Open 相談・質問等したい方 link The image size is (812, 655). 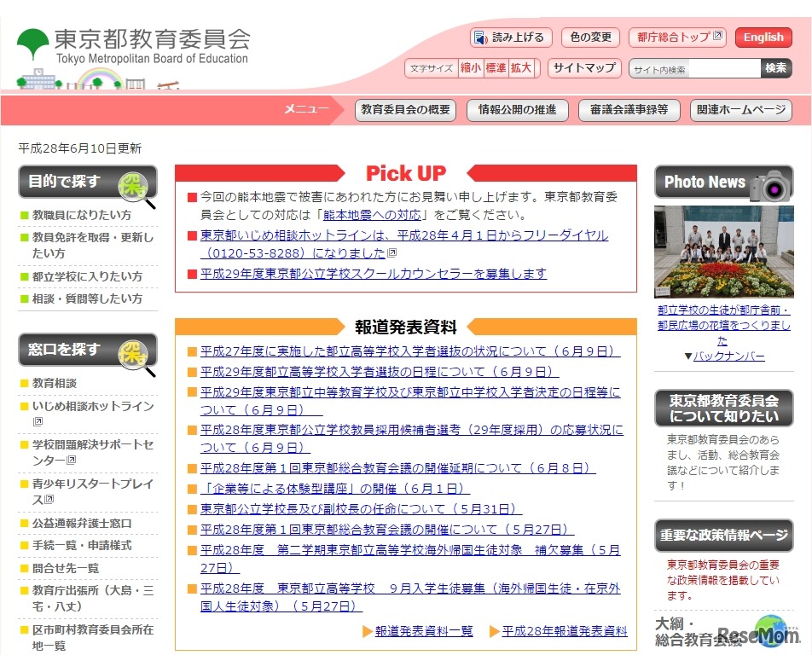click(x=87, y=299)
